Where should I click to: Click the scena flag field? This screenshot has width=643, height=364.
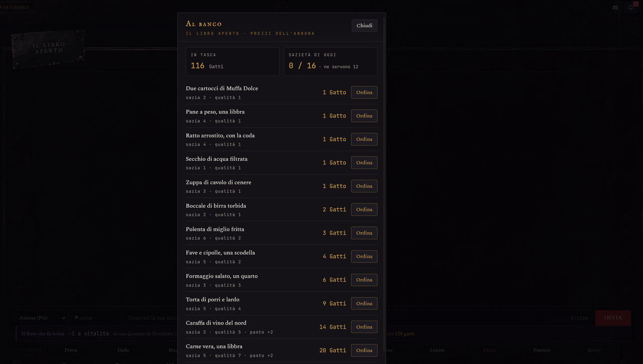pyautogui.click(x=95, y=318)
